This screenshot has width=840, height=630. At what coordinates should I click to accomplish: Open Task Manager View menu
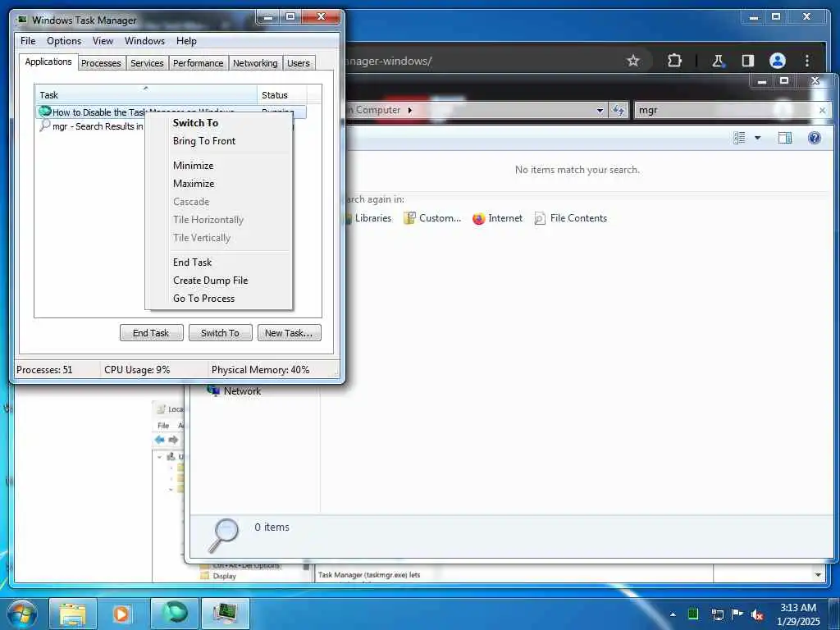[x=103, y=41]
